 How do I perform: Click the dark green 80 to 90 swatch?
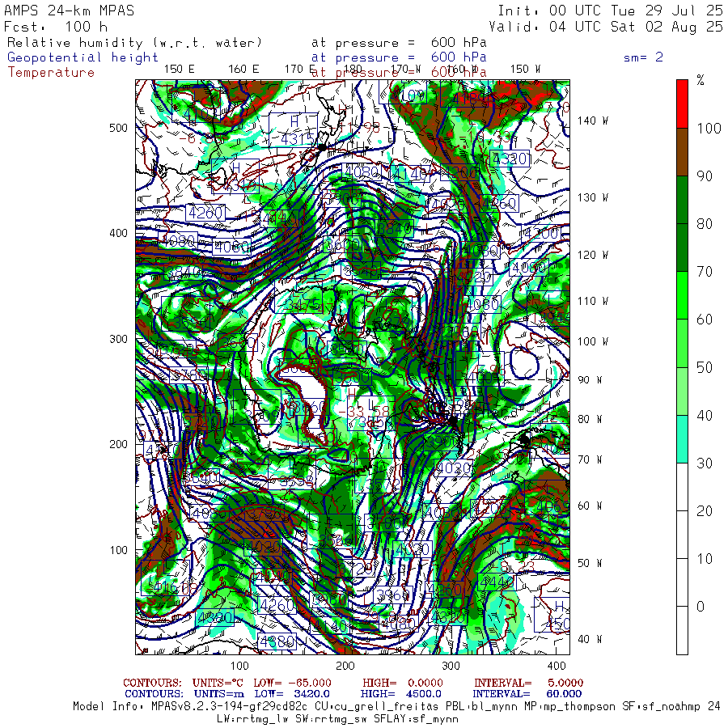(682, 200)
